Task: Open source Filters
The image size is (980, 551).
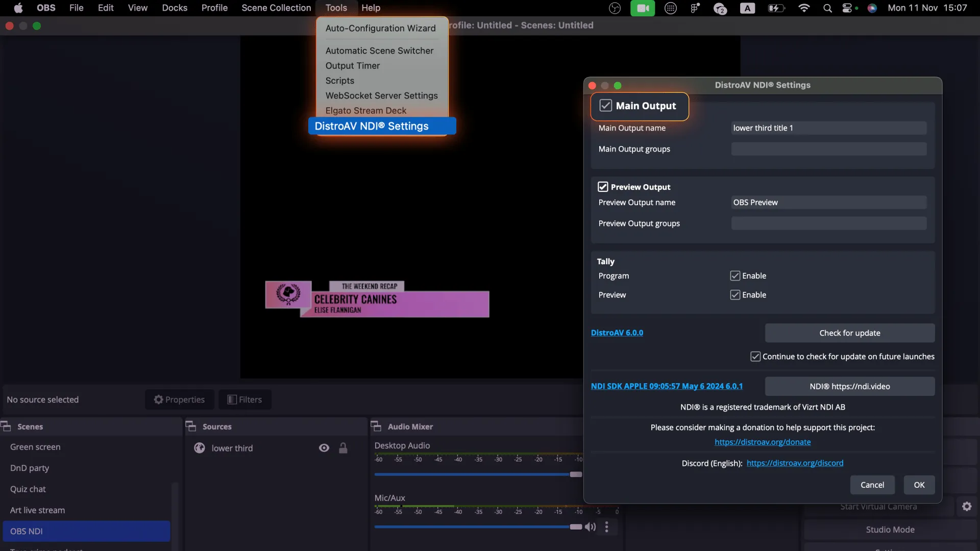Action: coord(244,399)
